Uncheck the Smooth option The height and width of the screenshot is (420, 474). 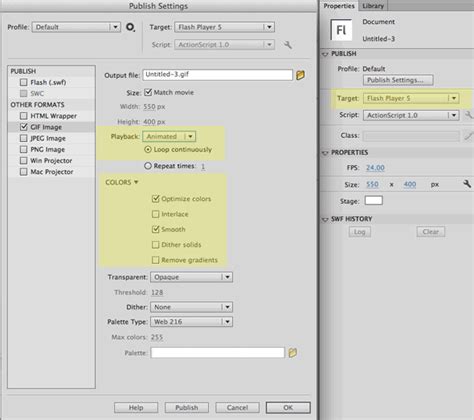(x=155, y=229)
